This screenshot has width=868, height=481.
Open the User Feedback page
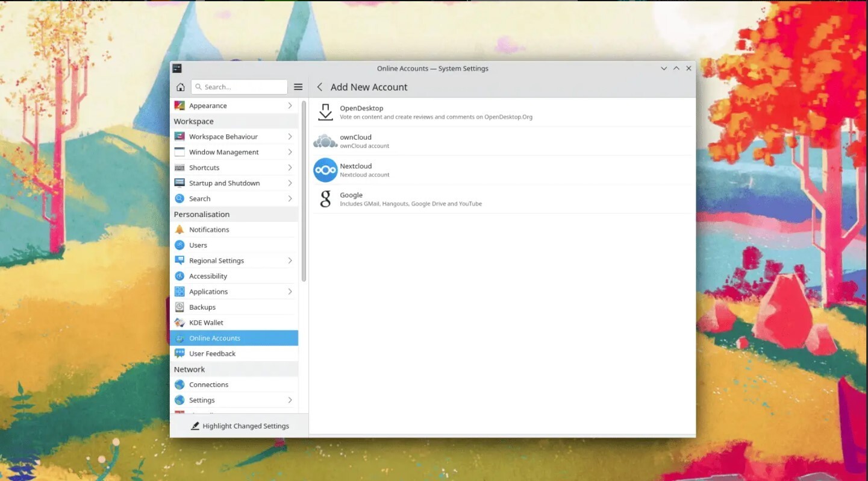click(234, 353)
